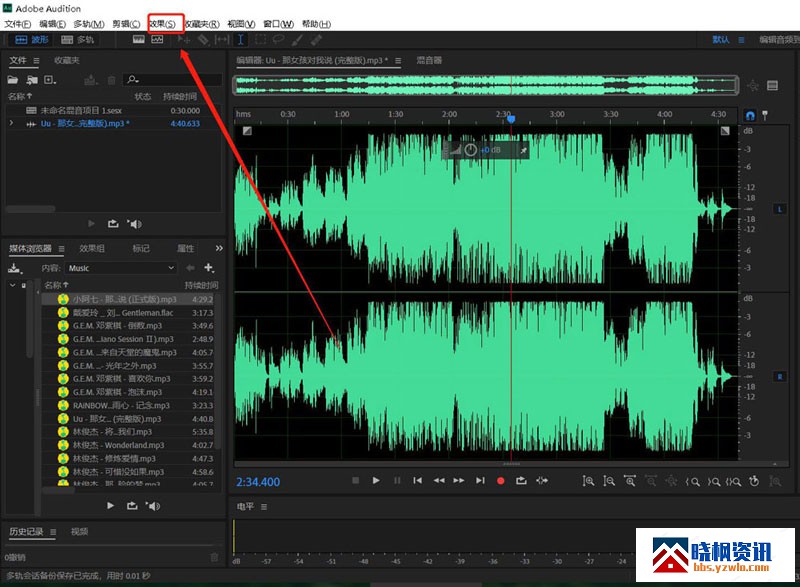Viewport: 800px width, 587px height.
Task: Open the 视图(V) menu
Action: tap(241, 24)
